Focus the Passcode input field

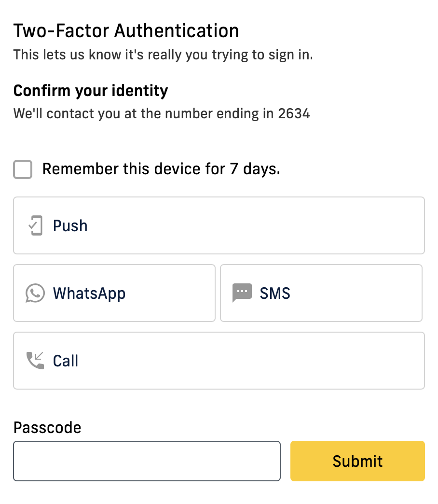(147, 461)
